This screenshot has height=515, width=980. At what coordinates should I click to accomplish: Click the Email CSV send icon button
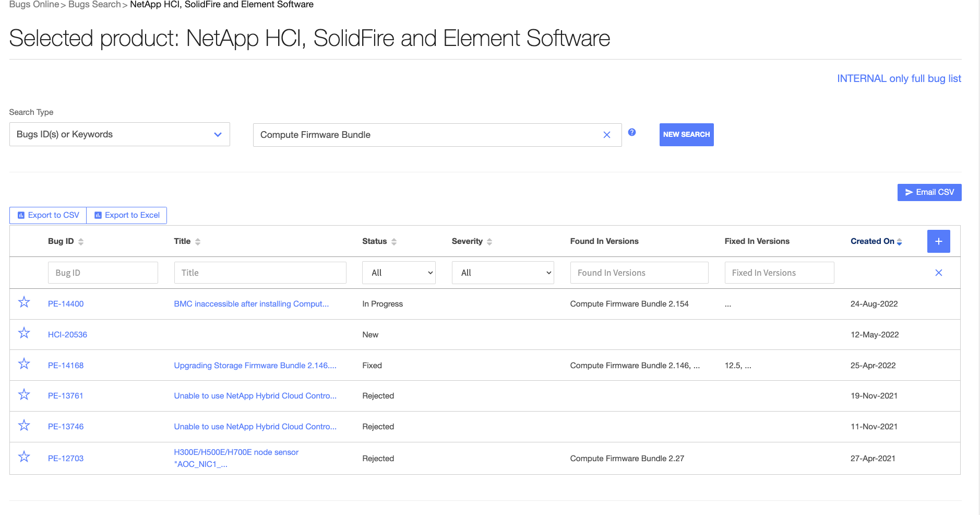pos(909,192)
